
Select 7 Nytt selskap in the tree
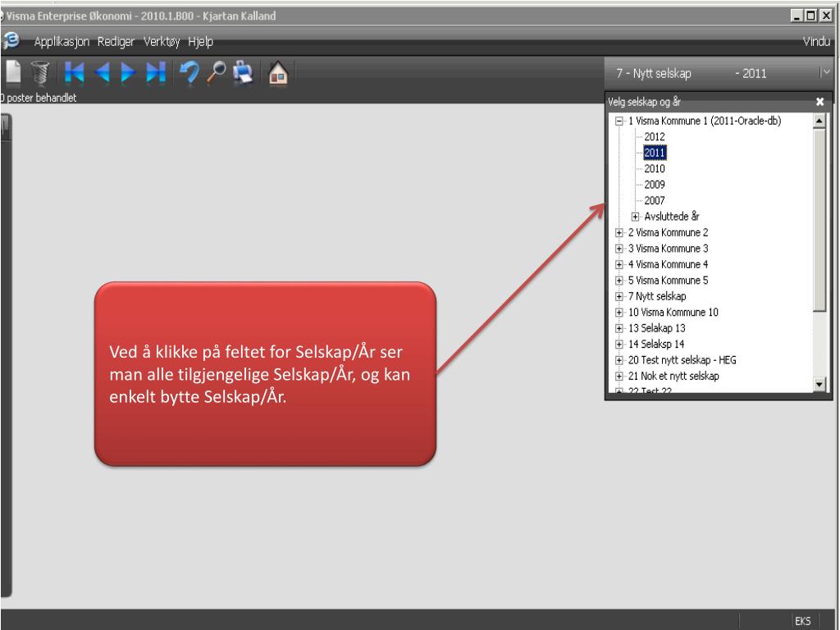pyautogui.click(x=657, y=296)
